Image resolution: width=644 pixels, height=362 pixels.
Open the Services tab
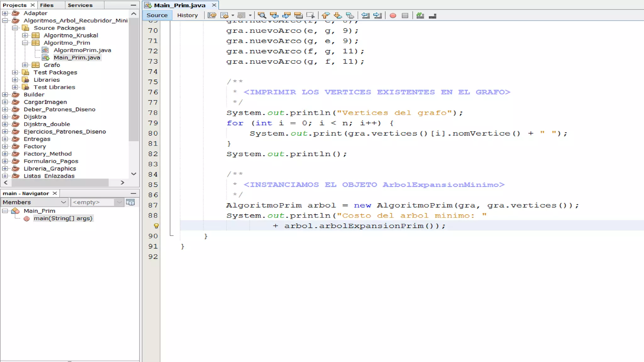pyautogui.click(x=80, y=5)
